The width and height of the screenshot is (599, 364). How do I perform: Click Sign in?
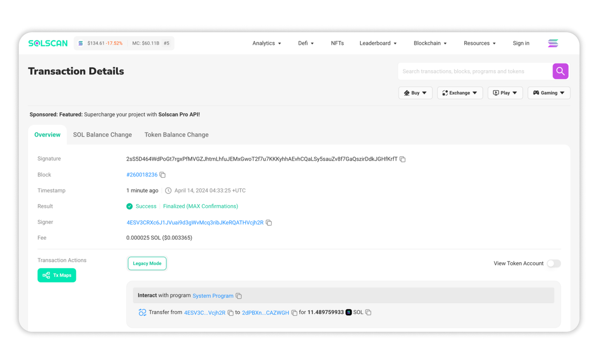coord(521,43)
